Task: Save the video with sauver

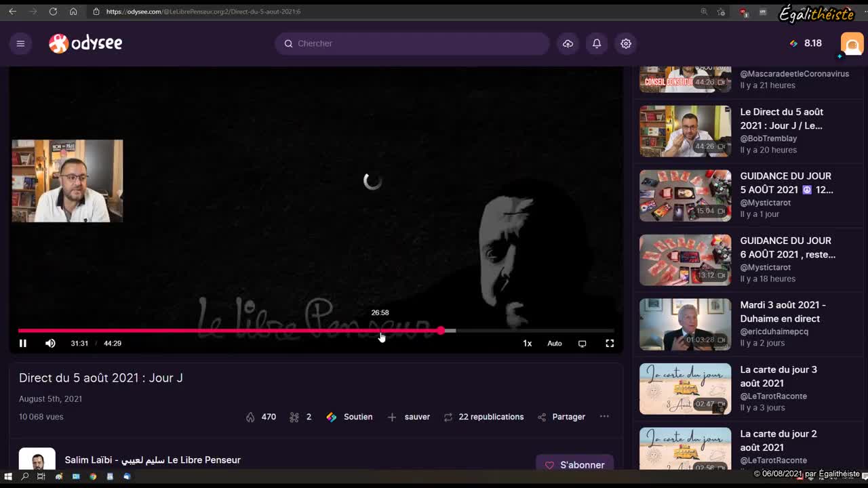Action: pyautogui.click(x=408, y=417)
